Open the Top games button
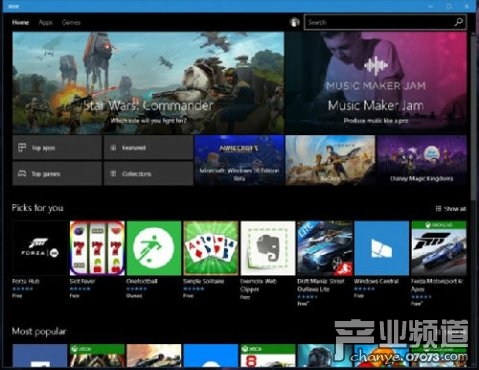 click(x=57, y=173)
